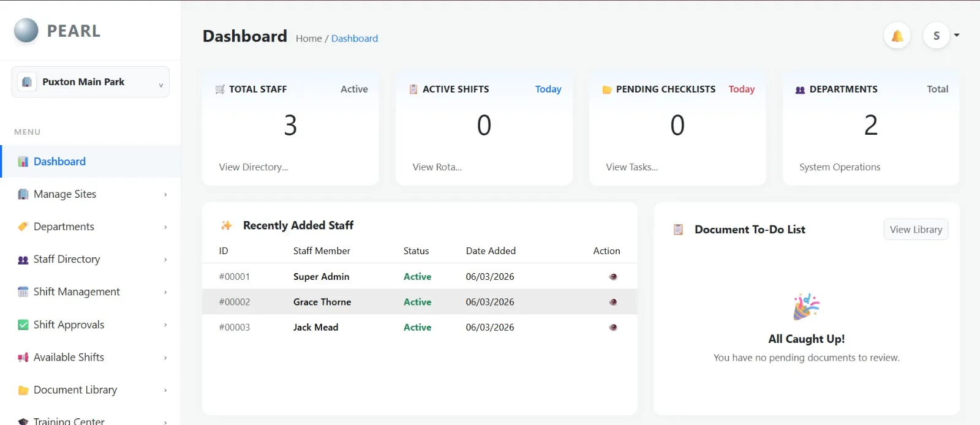Open the notifications bell
The width and height of the screenshot is (980, 425).
coord(897,36)
